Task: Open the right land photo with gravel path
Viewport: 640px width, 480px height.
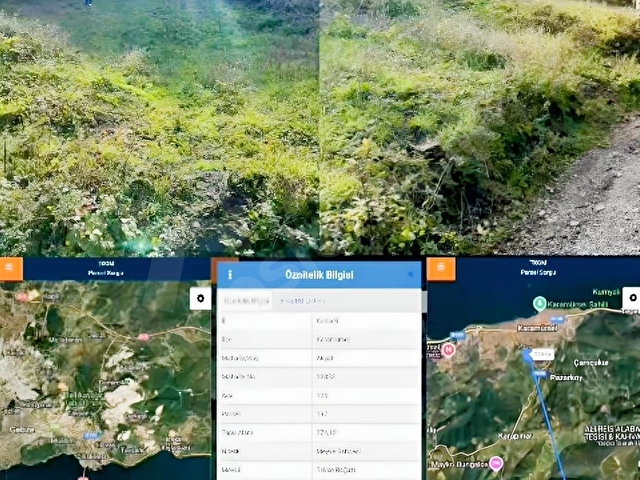Action: pos(480,128)
